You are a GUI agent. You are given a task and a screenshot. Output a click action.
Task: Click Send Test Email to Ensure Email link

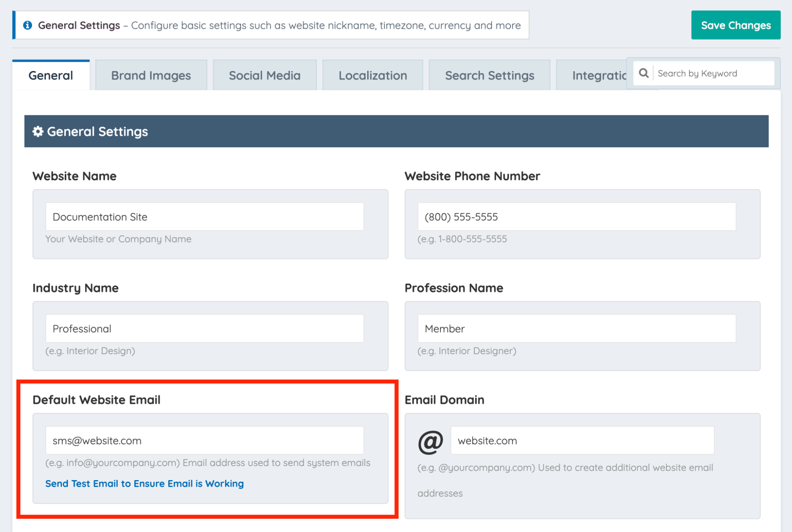(x=144, y=483)
